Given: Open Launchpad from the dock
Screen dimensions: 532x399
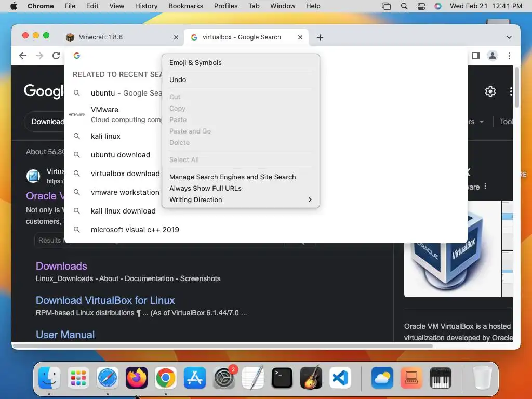Looking at the screenshot, I should [x=78, y=377].
